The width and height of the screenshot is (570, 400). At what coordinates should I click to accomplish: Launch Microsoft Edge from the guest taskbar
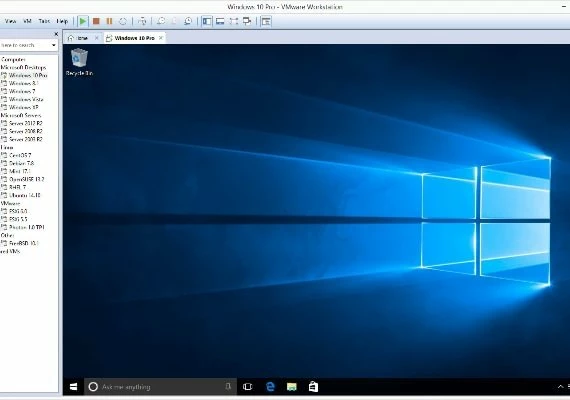[270, 387]
